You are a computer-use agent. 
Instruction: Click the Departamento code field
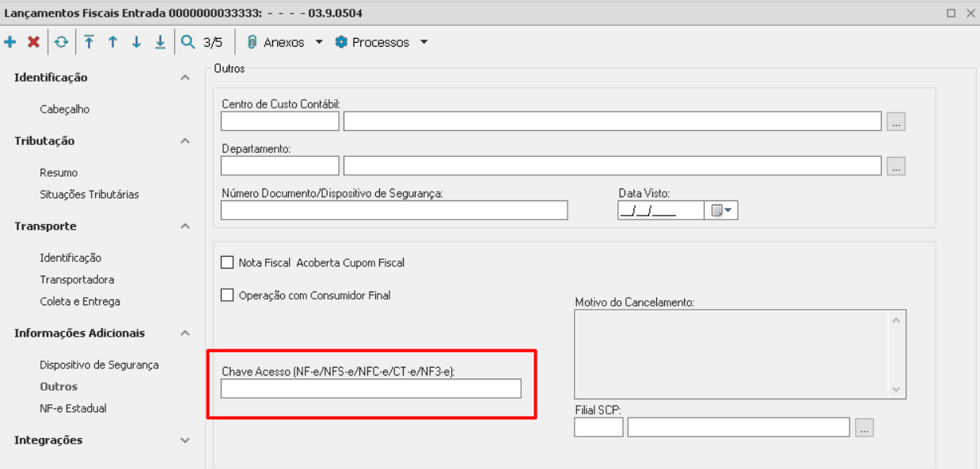(279, 166)
